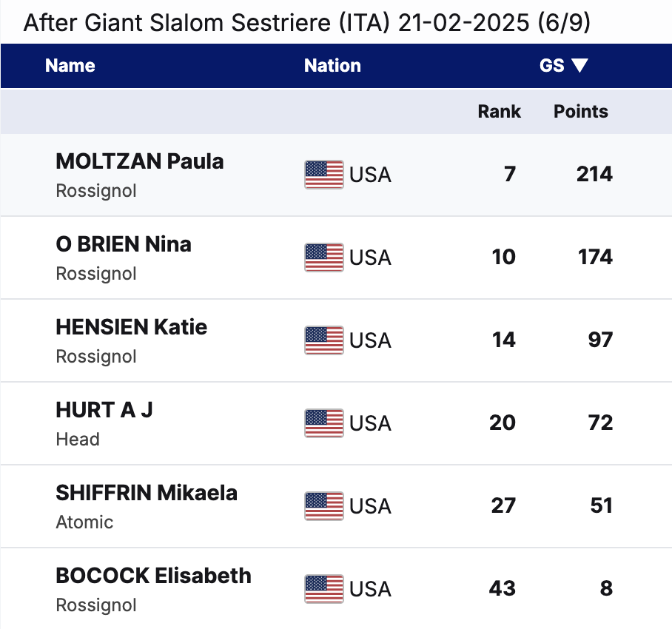Select the HURT A J name
Viewport: 672px width, 629px height.
point(104,410)
